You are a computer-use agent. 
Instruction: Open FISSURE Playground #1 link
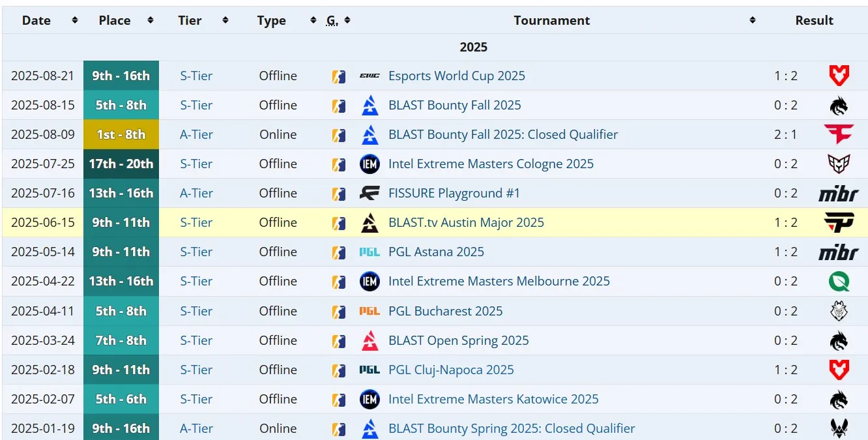pos(454,193)
